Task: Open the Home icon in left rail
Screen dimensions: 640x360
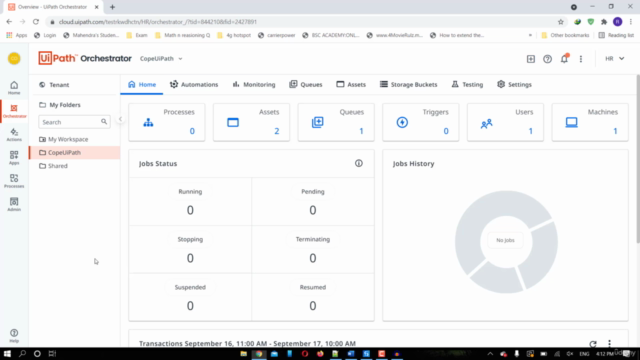Action: (x=14, y=87)
